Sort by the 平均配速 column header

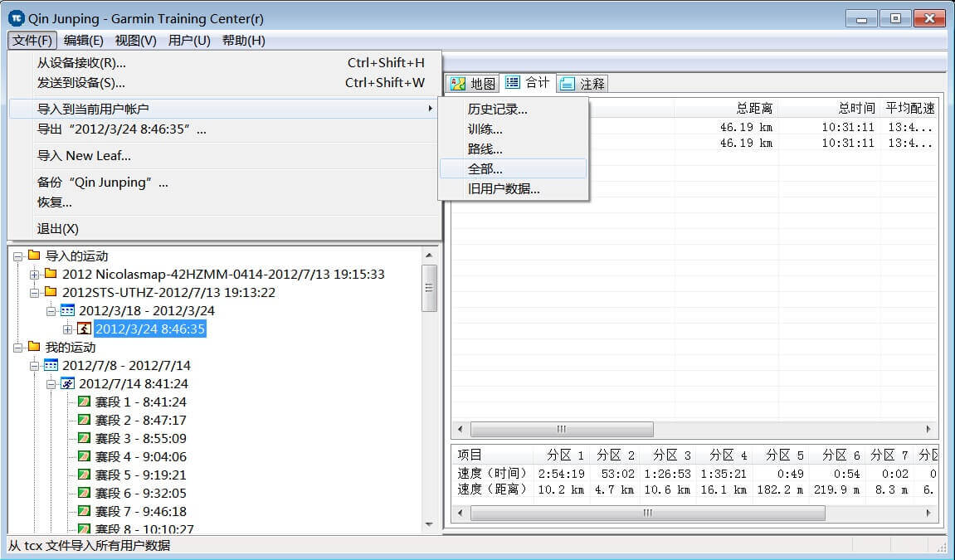(x=909, y=109)
